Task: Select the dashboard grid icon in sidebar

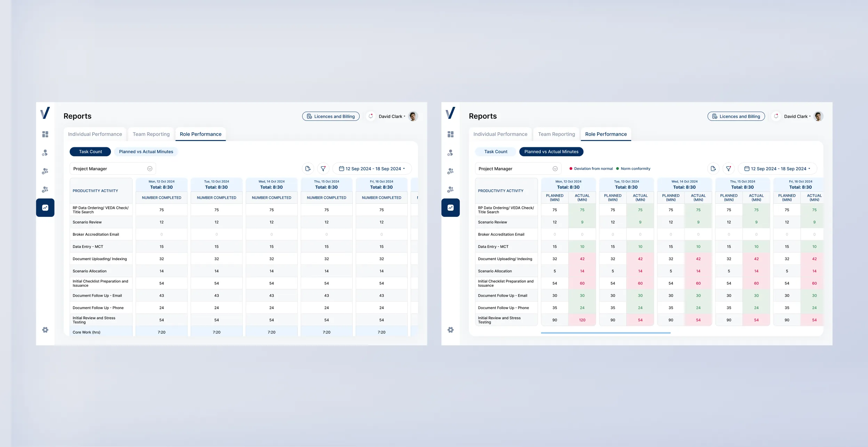Action: (x=45, y=134)
